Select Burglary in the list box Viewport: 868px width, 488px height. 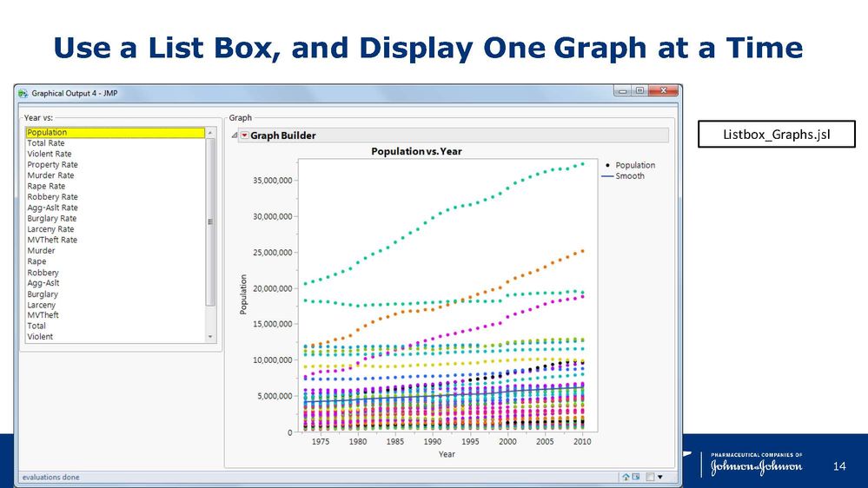[x=116, y=293]
